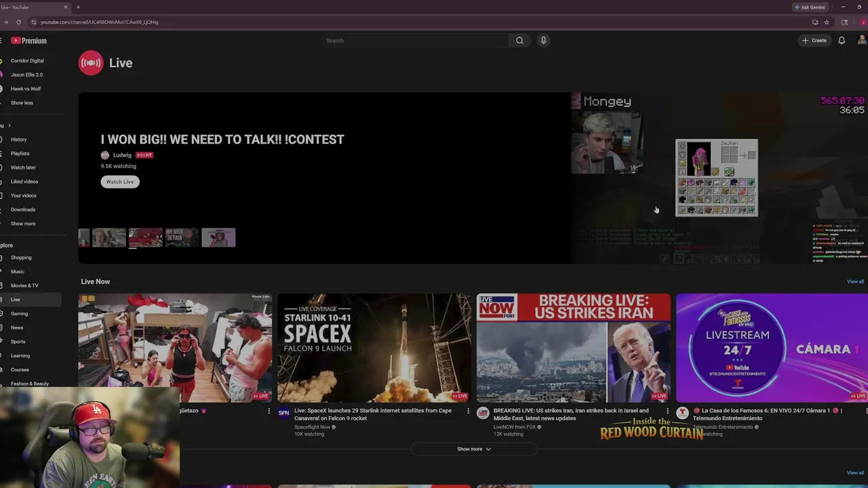Click the Ask Gemini button in Chrome
Viewport: 868px width, 488px height.
[809, 7]
